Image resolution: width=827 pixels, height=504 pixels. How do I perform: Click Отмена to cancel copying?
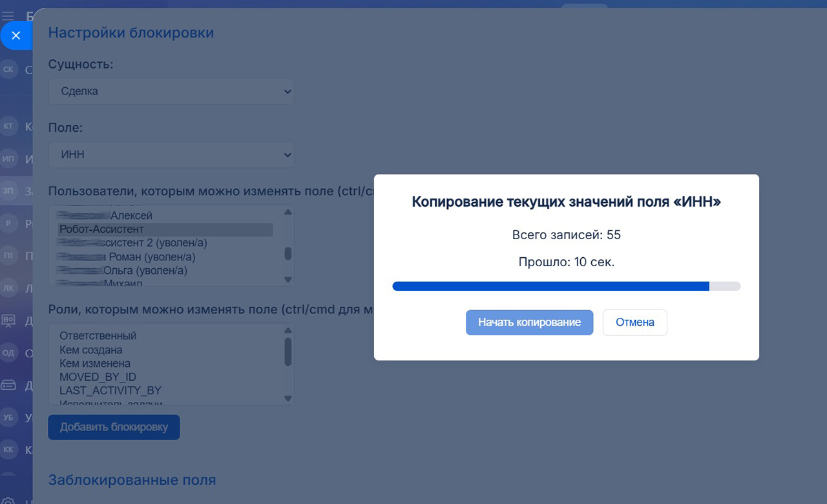(634, 322)
